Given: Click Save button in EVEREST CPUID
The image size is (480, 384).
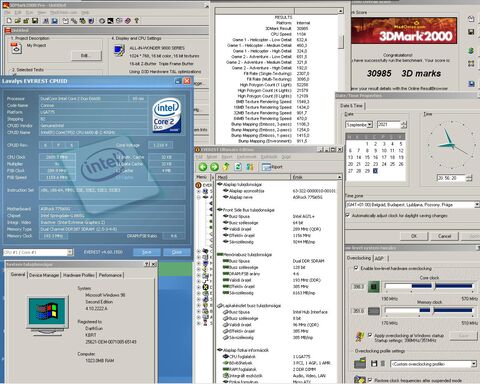Looking at the screenshot, I should 147,252.
